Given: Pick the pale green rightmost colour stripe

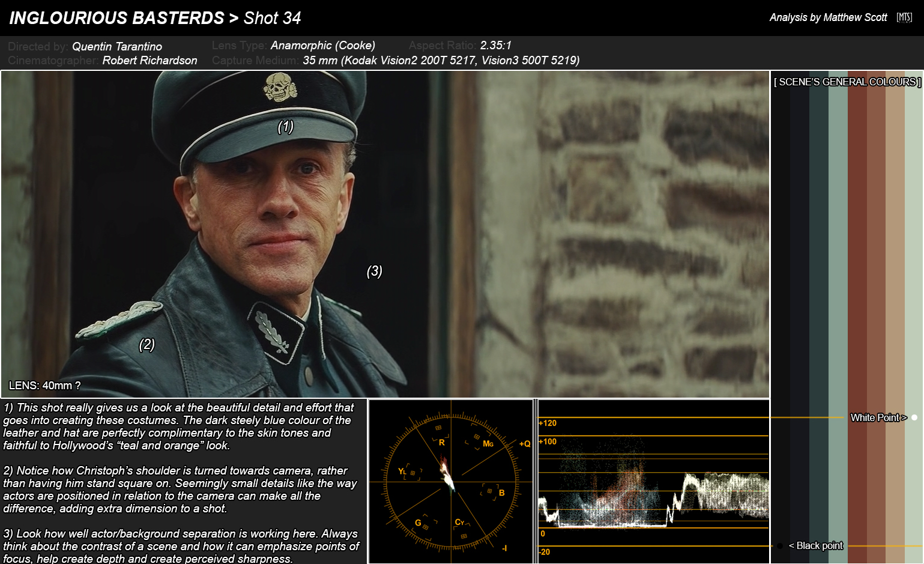Looking at the screenshot, I should coord(914,317).
